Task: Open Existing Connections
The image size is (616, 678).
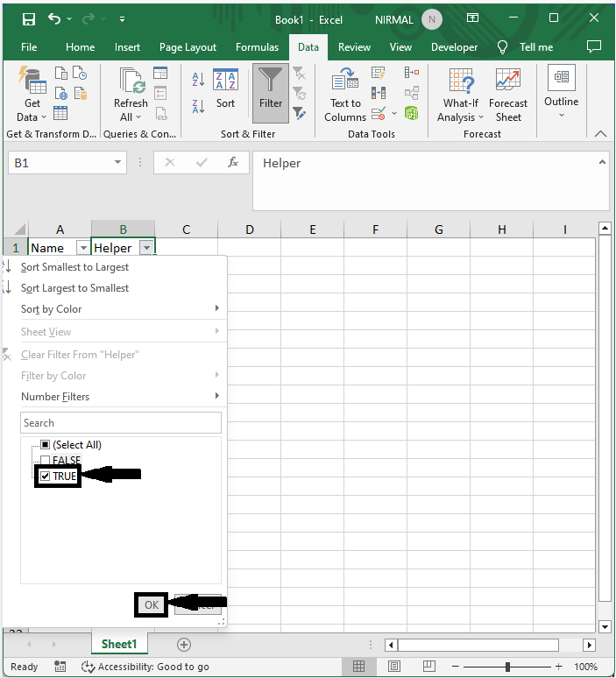Action: (x=81, y=93)
